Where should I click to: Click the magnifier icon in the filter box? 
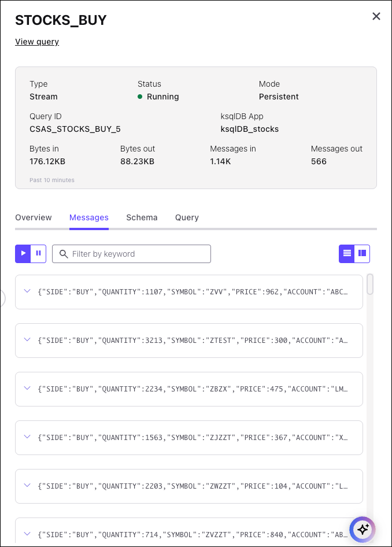pos(64,254)
